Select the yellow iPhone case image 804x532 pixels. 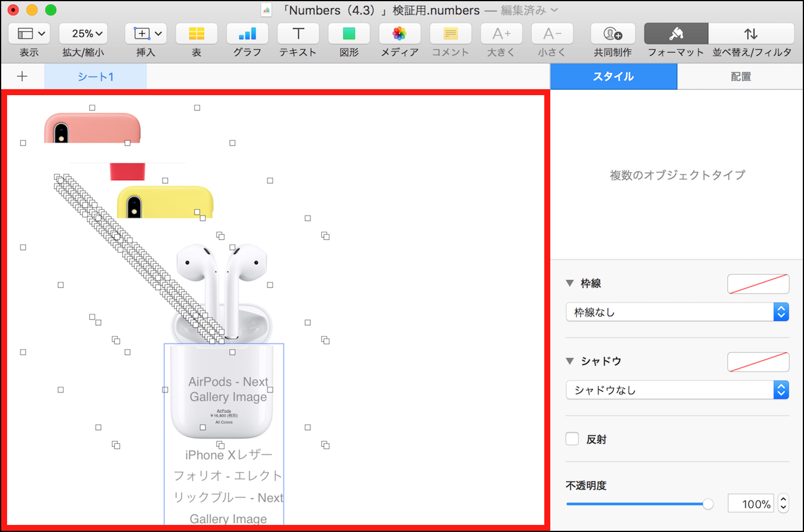click(165, 202)
